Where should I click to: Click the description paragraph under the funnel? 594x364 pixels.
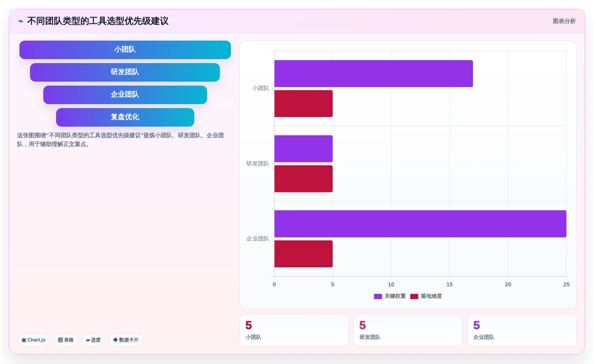121,140
